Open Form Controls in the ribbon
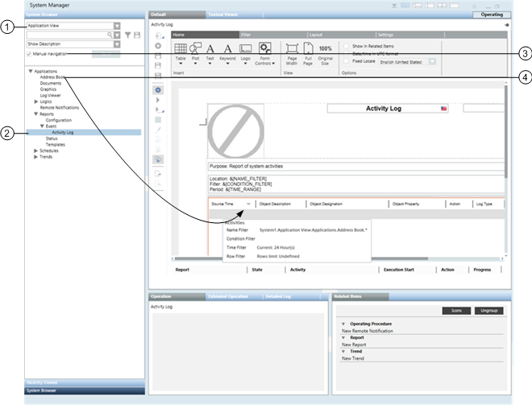The height and width of the screenshot is (405, 532). [264, 52]
